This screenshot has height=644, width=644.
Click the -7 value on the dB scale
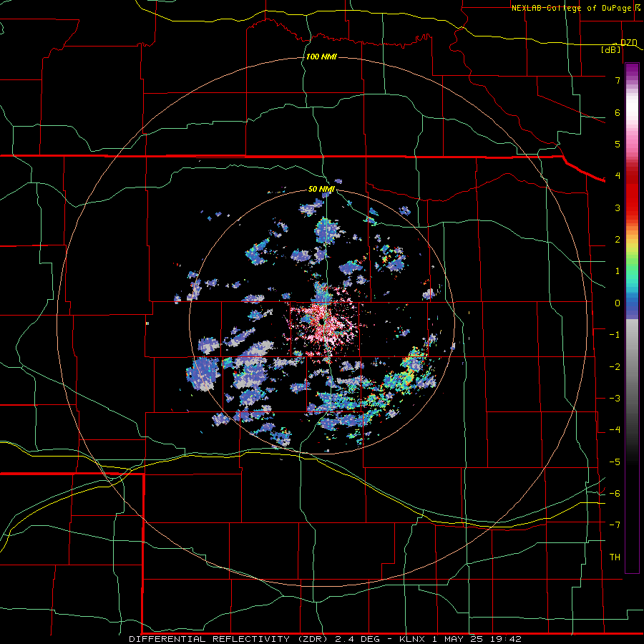[x=615, y=525]
